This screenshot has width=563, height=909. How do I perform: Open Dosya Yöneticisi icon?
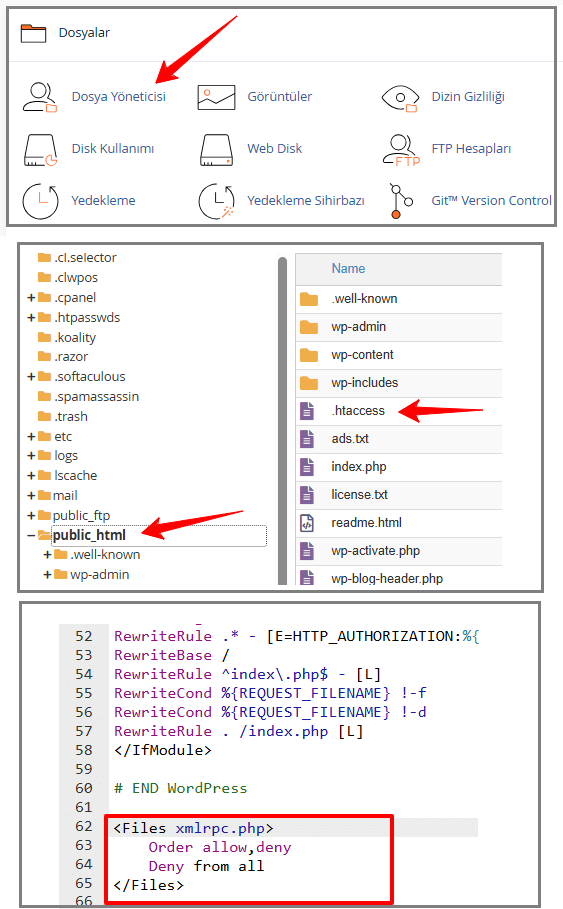[x=39, y=97]
